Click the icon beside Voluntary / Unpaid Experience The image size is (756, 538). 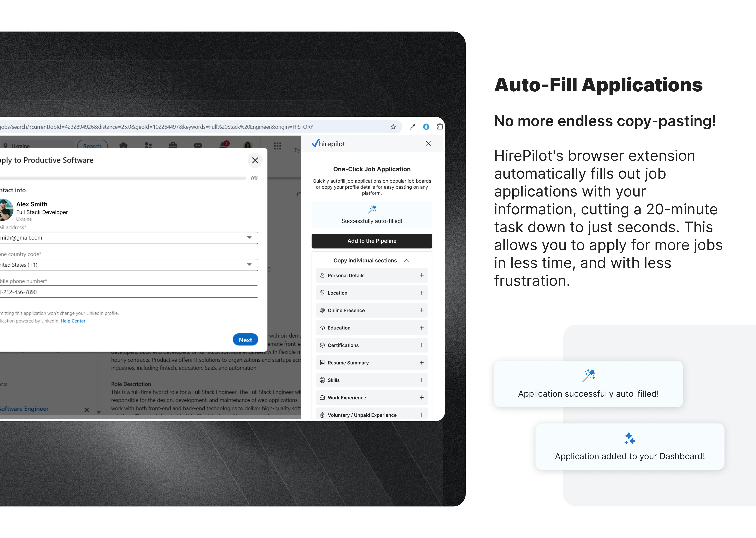pyautogui.click(x=322, y=415)
